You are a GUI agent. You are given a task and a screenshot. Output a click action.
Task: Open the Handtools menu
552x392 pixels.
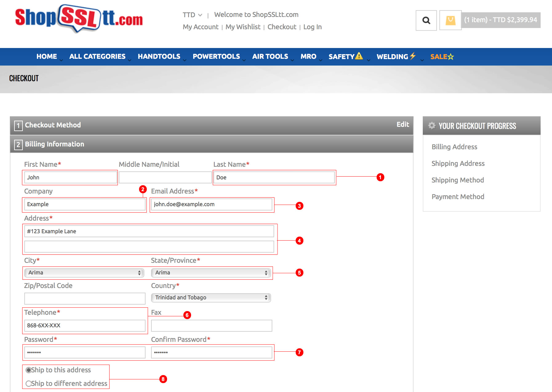tap(159, 57)
